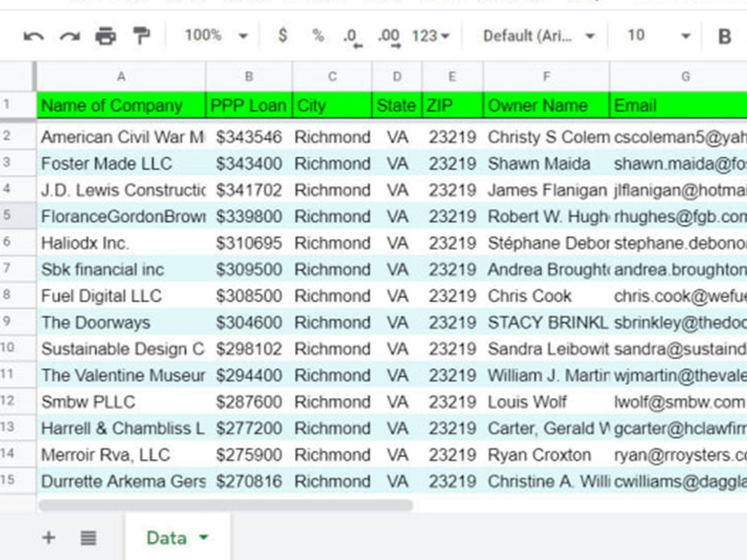The image size is (747, 560).
Task: Click the Redo arrow icon
Action: [69, 36]
